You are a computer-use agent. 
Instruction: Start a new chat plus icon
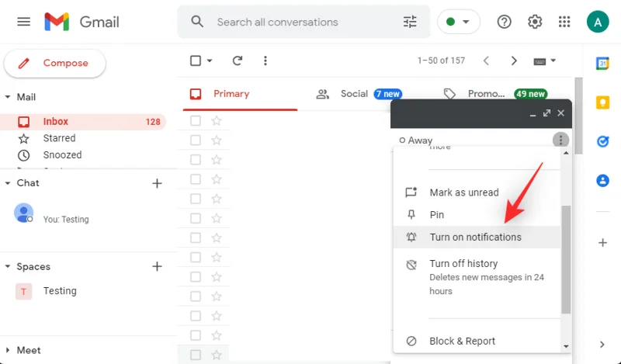[157, 183]
